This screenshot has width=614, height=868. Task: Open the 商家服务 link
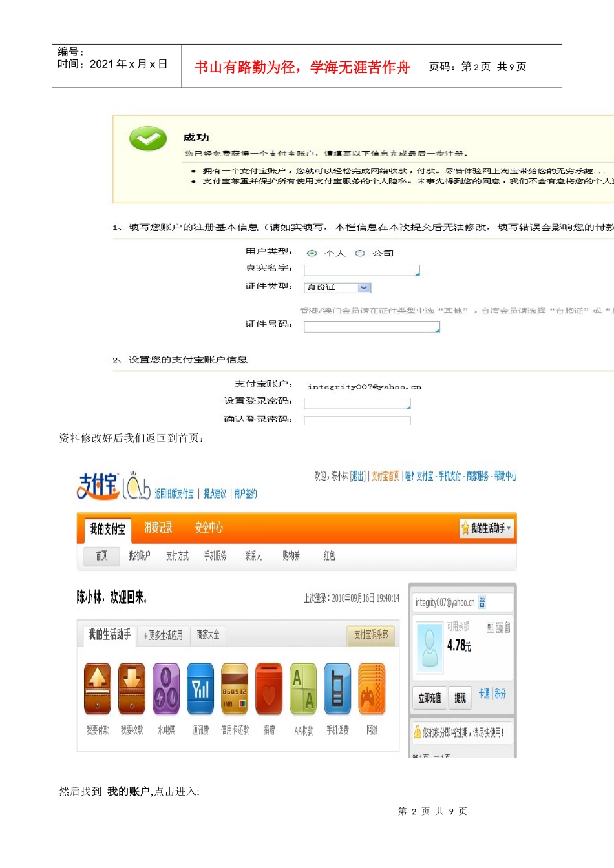click(x=478, y=476)
